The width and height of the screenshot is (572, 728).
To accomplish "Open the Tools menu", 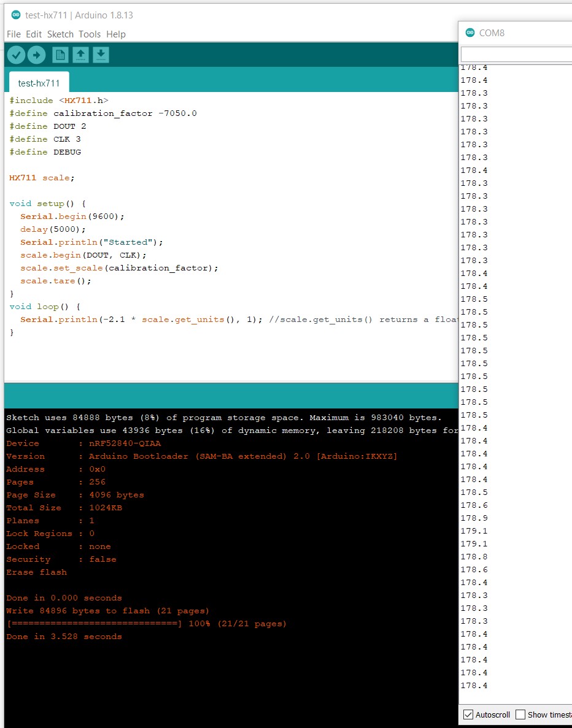I will pos(90,34).
